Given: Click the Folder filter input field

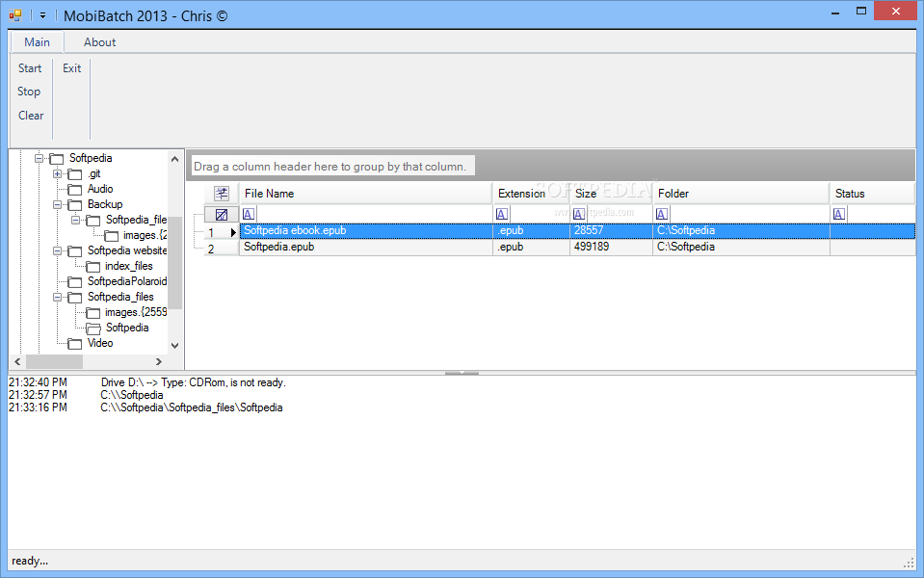Looking at the screenshot, I should coord(749,215).
